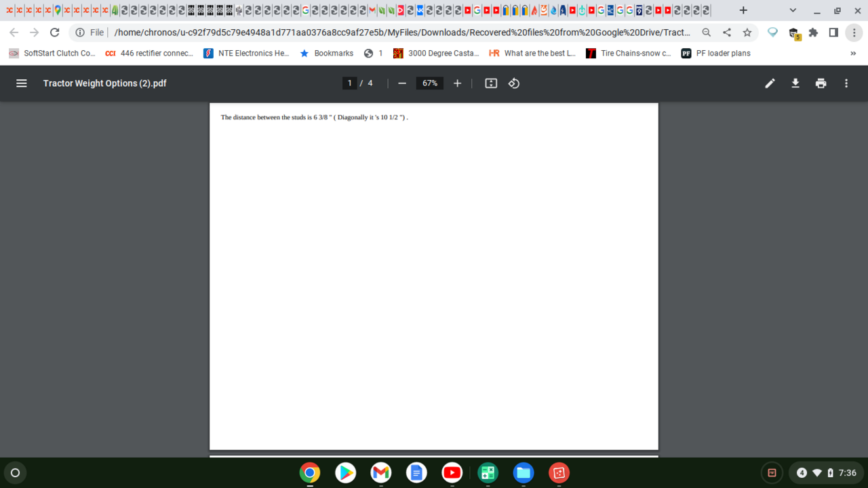Edit the current page number field

coord(349,83)
